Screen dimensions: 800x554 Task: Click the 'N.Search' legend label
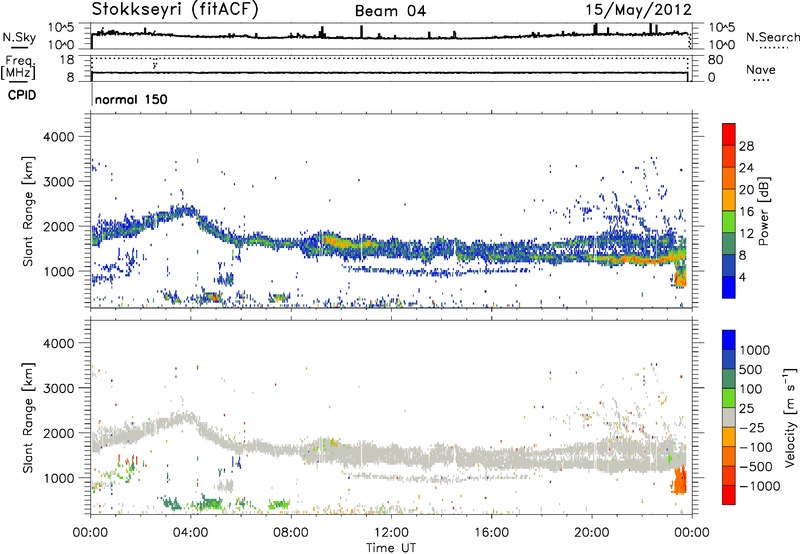[772, 37]
